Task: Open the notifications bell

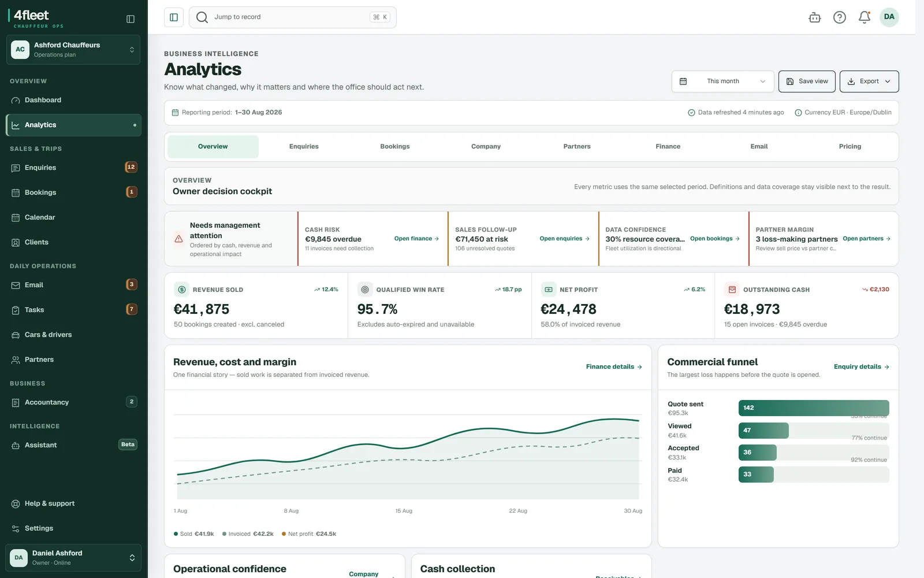Action: click(865, 17)
